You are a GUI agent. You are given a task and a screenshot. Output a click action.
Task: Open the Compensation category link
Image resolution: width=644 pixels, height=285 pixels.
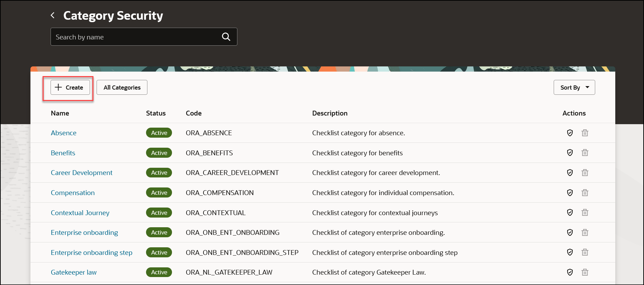click(x=73, y=193)
